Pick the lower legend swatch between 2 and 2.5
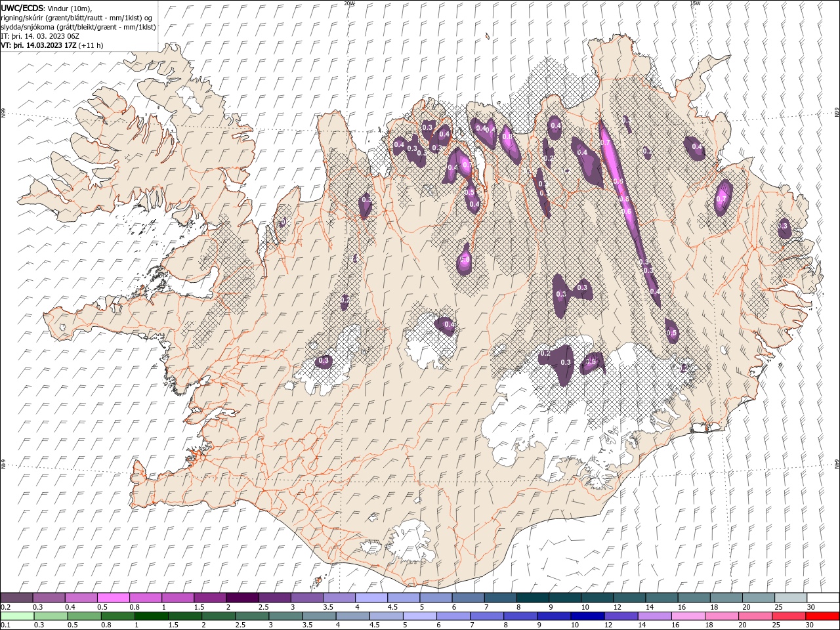840x630 pixels. (218, 616)
